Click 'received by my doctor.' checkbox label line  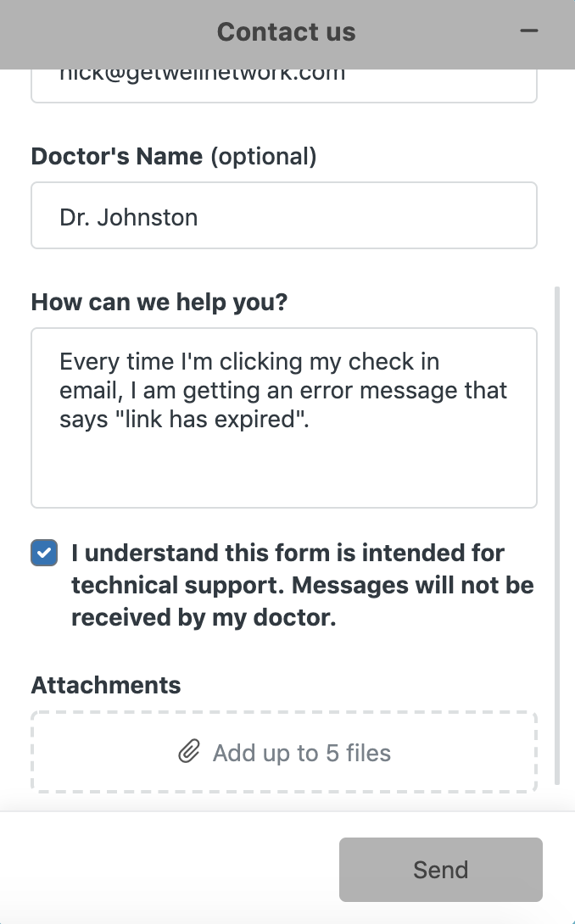pos(204,618)
